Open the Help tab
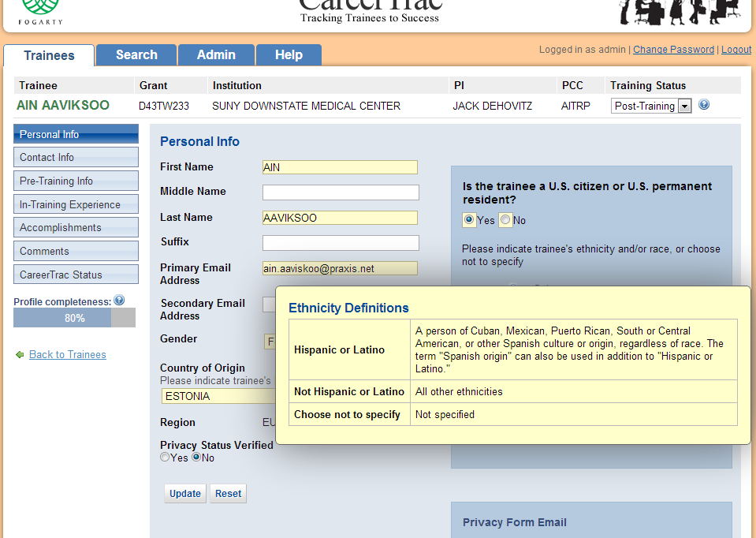The width and height of the screenshot is (756, 538). point(289,54)
